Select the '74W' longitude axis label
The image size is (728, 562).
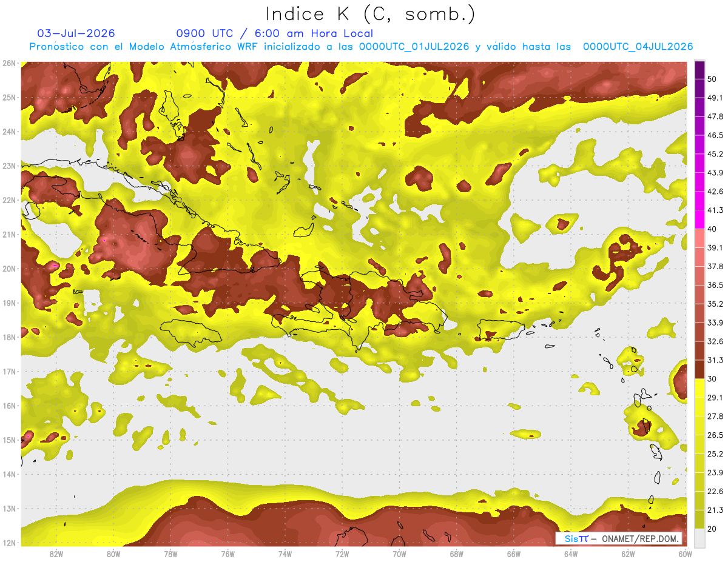click(285, 554)
